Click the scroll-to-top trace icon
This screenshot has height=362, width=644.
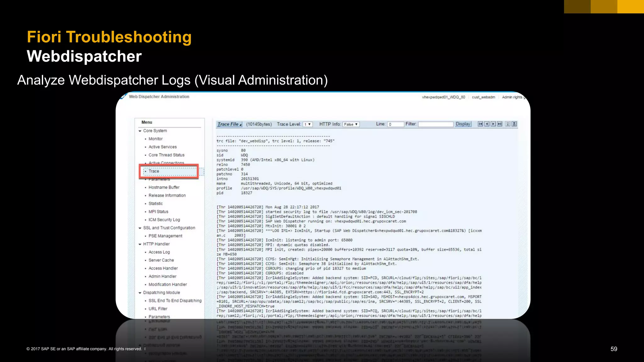[x=508, y=124]
